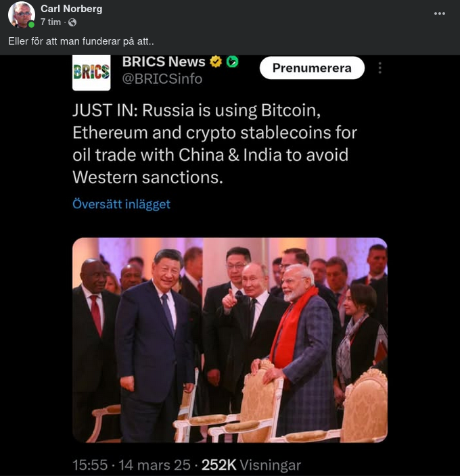Open the tweet's vertical three-dot menu
The height and width of the screenshot is (476, 460).
point(380,68)
